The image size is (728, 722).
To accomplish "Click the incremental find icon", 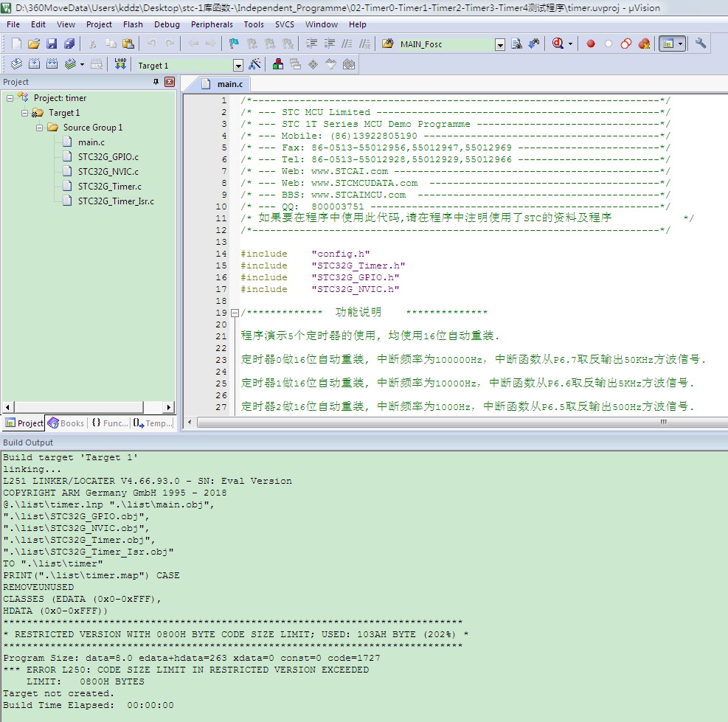I will [535, 44].
